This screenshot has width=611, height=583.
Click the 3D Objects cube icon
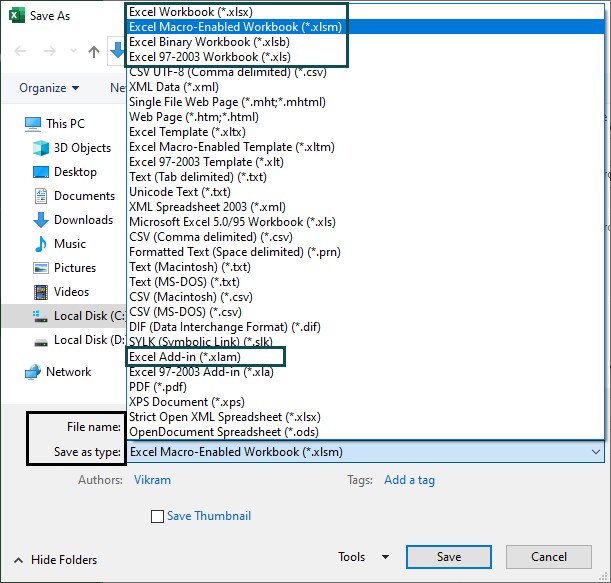pos(41,148)
